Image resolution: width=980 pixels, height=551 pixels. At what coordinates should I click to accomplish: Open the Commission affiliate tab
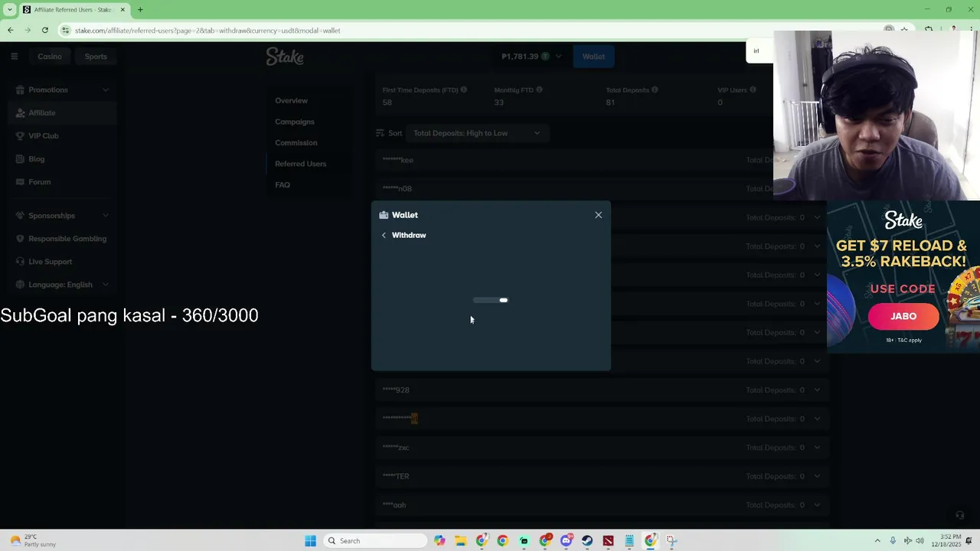tap(296, 142)
